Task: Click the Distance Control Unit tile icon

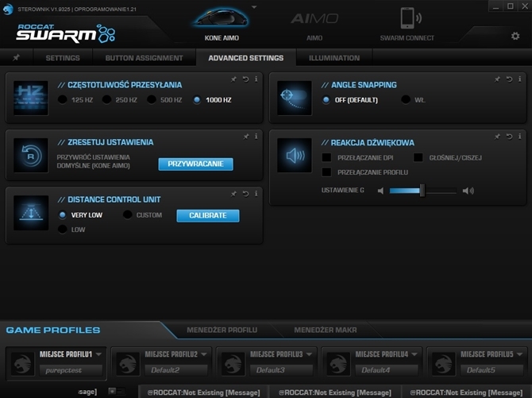Action: point(31,213)
